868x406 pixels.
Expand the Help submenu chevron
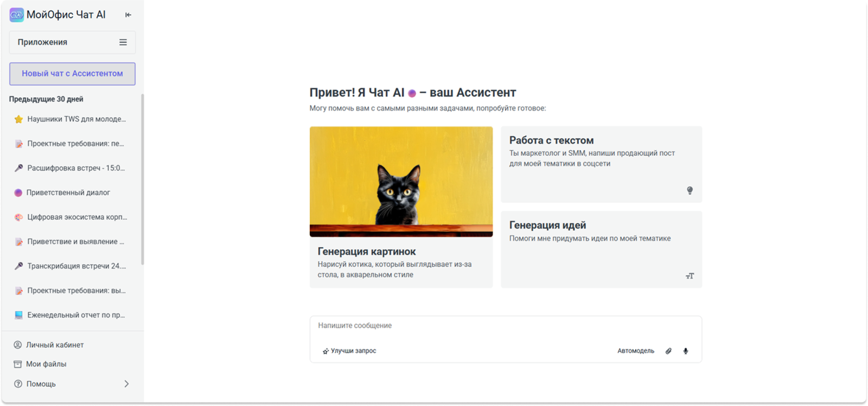[x=126, y=384]
